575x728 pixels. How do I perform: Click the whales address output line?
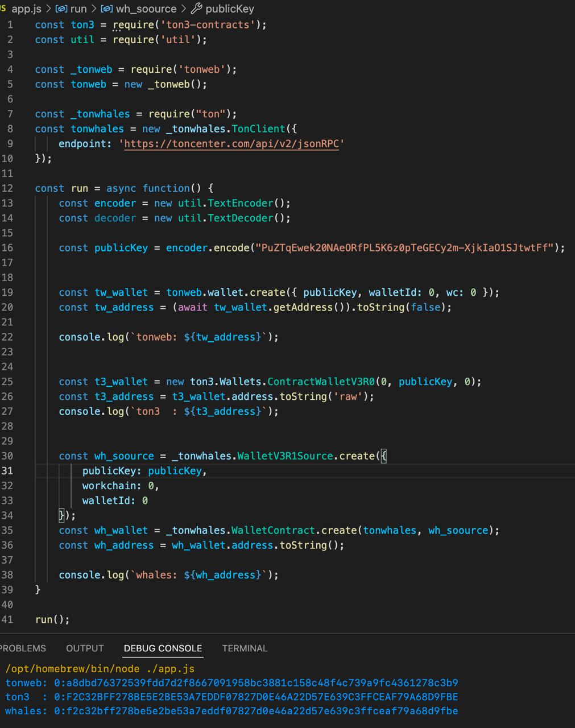click(x=231, y=712)
